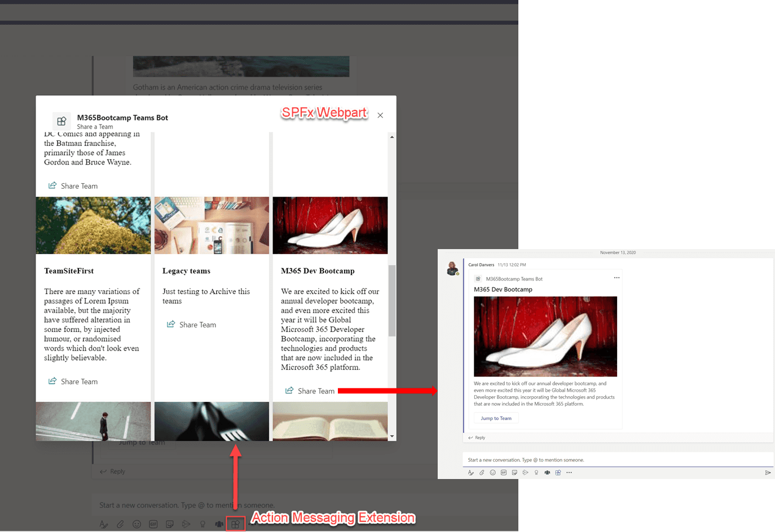Click the dimmed background new conversation box
775x532 pixels.
tap(305, 505)
